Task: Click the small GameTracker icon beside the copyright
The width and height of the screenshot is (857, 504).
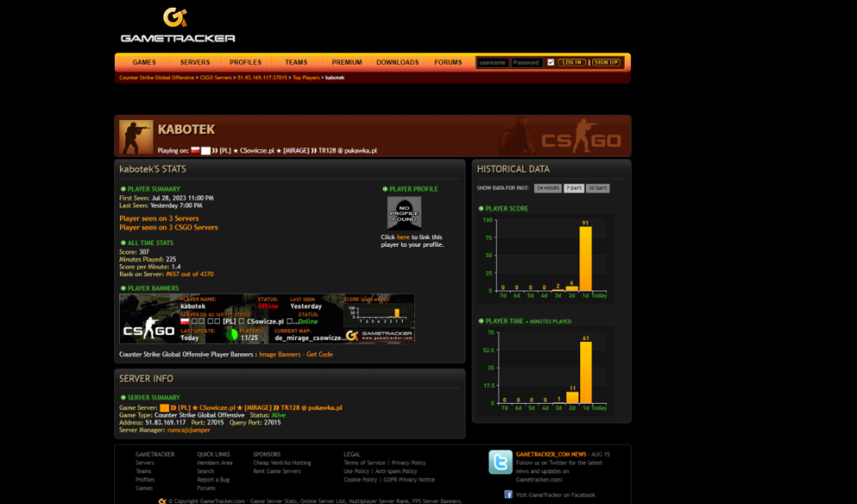Action: pos(162,501)
